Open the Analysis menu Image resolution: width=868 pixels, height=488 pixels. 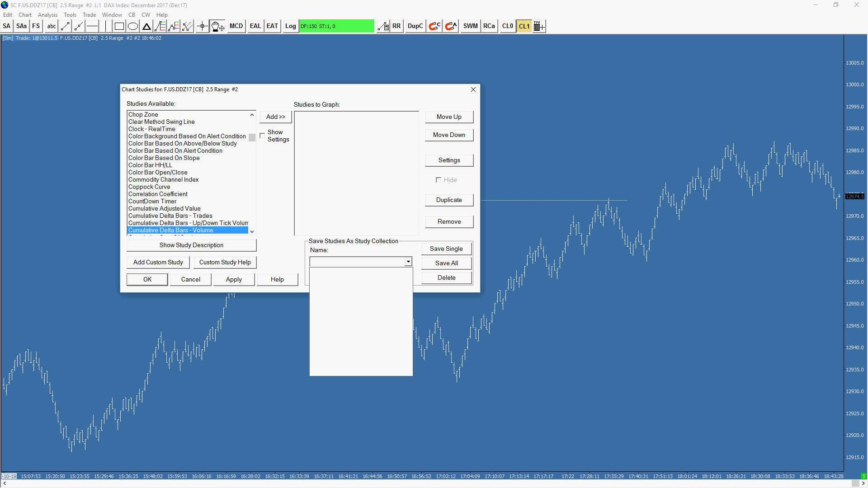[x=47, y=15]
